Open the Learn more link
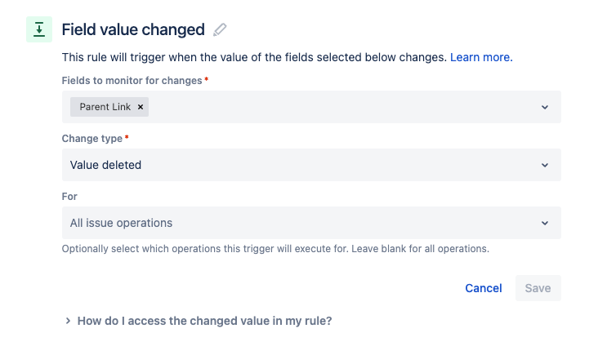The width and height of the screenshot is (607, 364). (x=481, y=57)
